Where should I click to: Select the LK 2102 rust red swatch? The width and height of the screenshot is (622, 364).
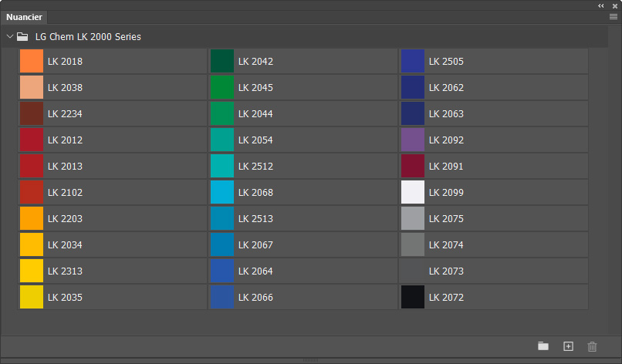[x=32, y=192]
